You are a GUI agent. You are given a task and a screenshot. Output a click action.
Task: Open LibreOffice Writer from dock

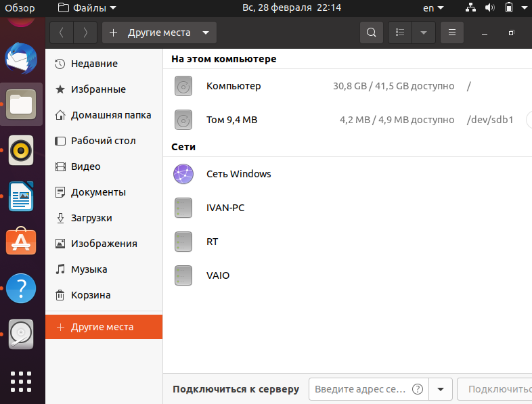[x=21, y=196]
